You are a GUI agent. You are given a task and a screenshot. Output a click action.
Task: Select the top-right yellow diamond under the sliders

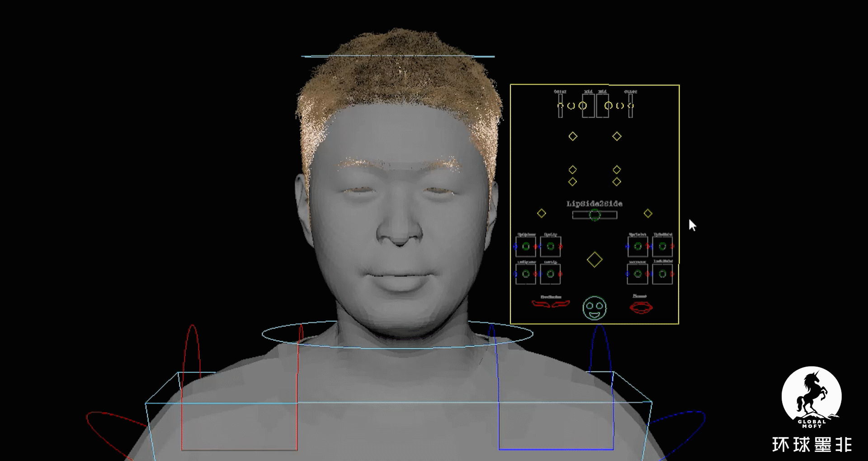coord(617,136)
